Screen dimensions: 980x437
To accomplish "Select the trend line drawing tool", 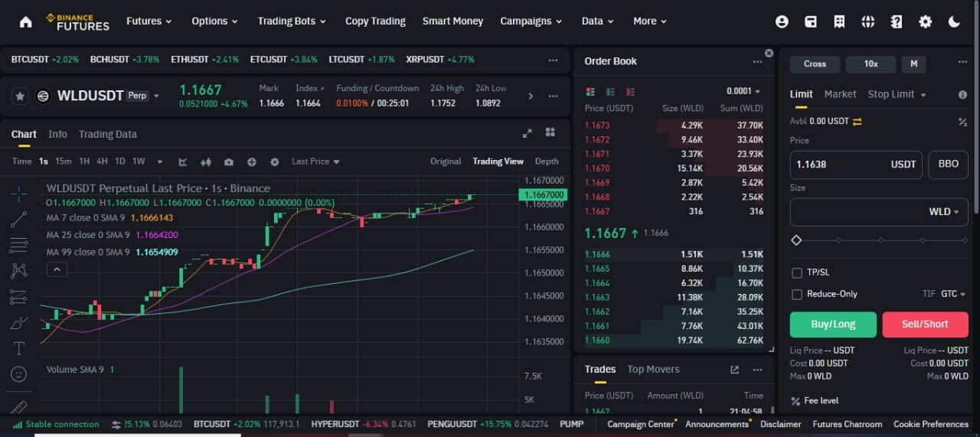I will pos(19,219).
